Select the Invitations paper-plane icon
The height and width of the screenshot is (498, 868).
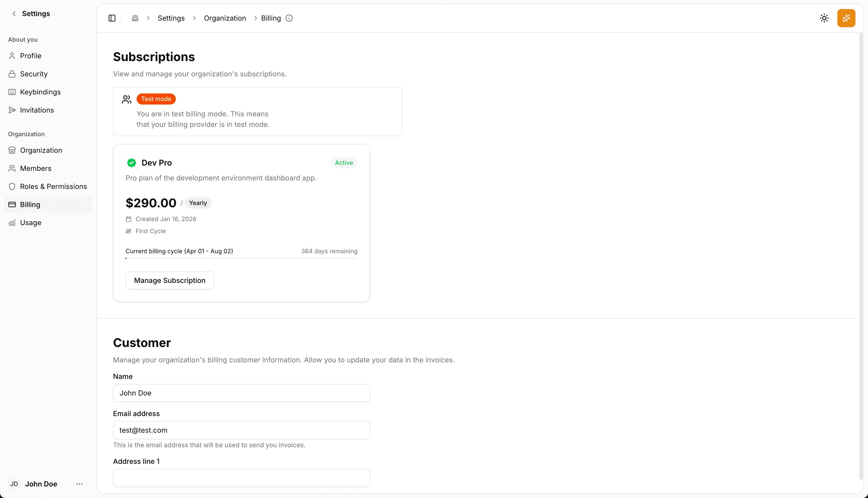(x=12, y=110)
